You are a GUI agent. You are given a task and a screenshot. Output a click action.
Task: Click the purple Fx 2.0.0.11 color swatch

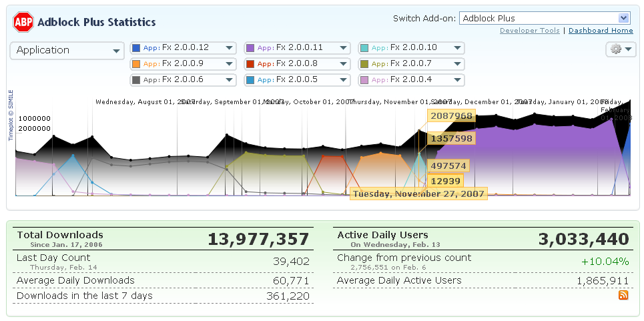coord(250,48)
